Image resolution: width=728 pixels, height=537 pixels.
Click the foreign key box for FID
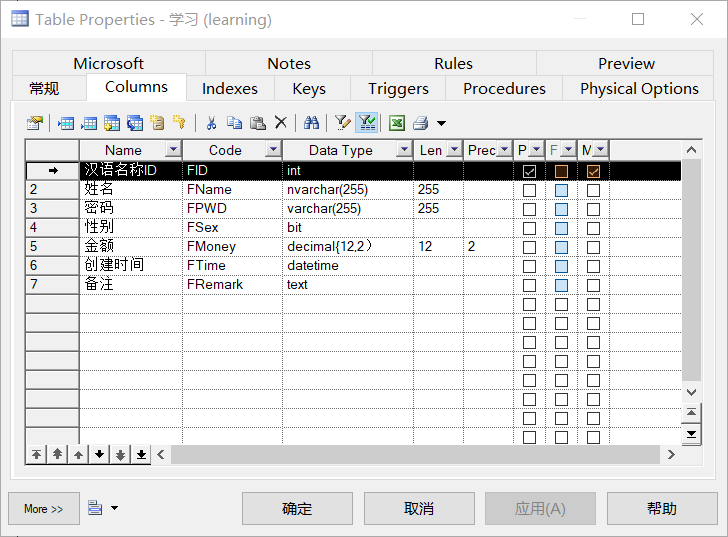click(x=561, y=172)
